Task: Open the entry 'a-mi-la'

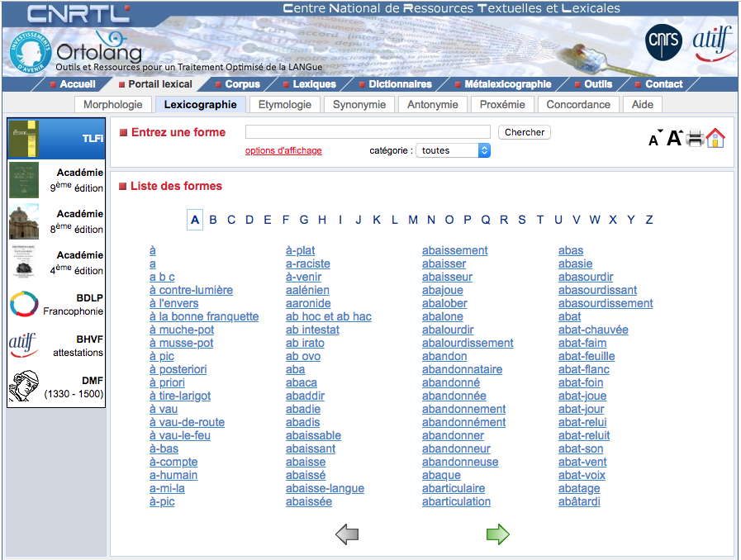Action: point(167,488)
